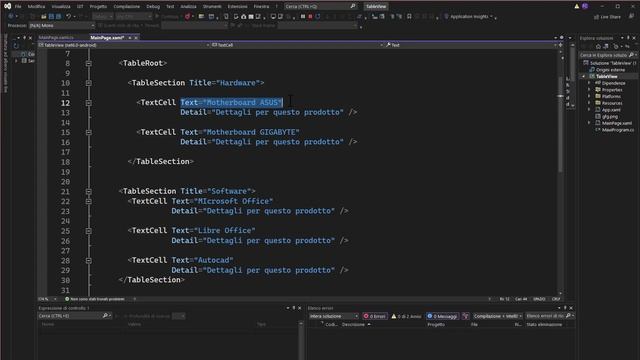Select the Platforms folder
640x360 pixels.
608,96
